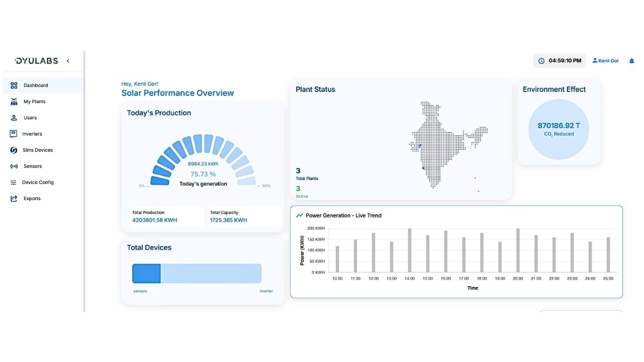The height and width of the screenshot is (362, 644).
Task: Click the light blue inverter bar segment
Action: [x=210, y=274]
